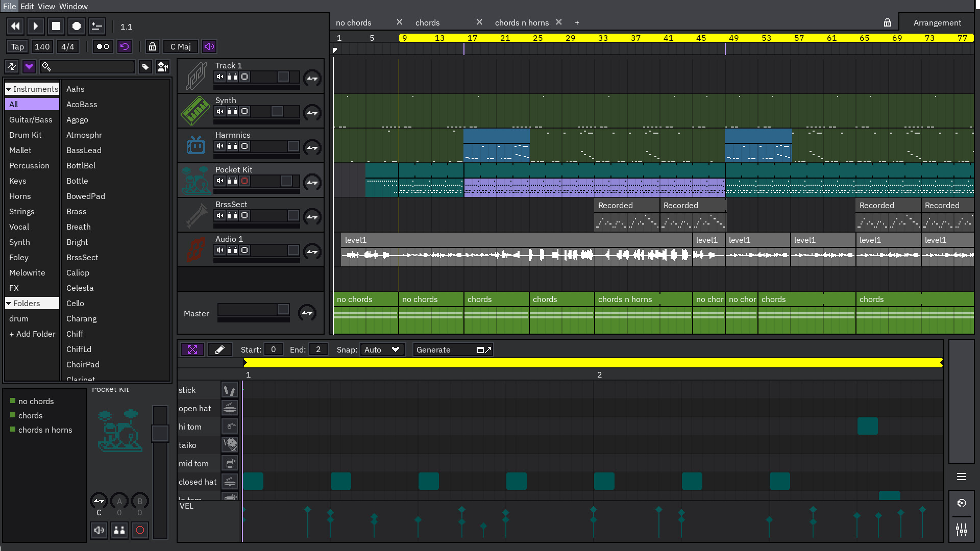
Task: Click the tag filter icon
Action: 145,66
